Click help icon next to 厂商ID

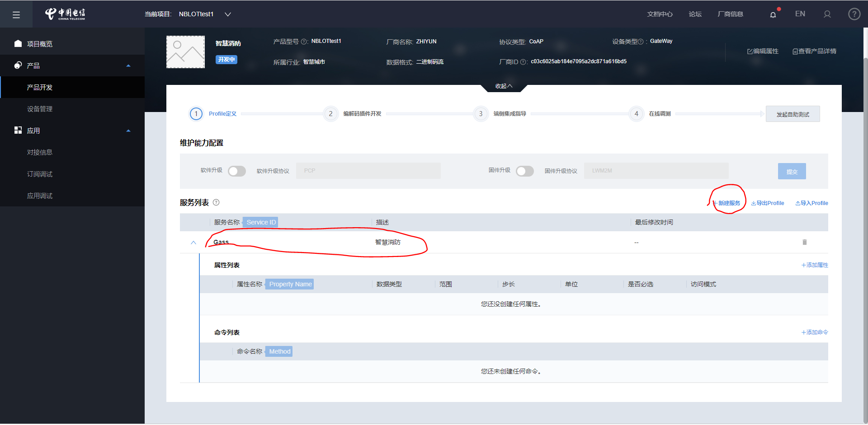click(523, 62)
